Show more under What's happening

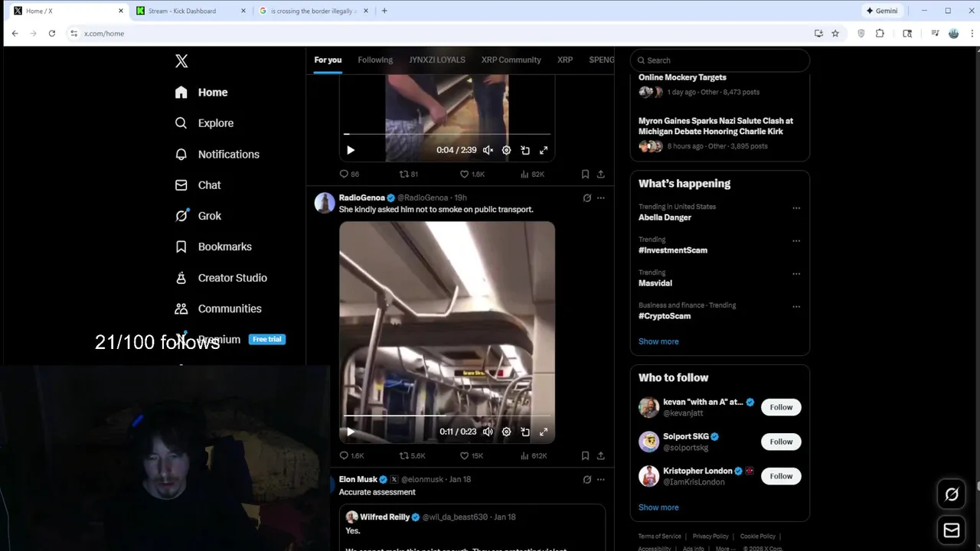click(x=658, y=341)
